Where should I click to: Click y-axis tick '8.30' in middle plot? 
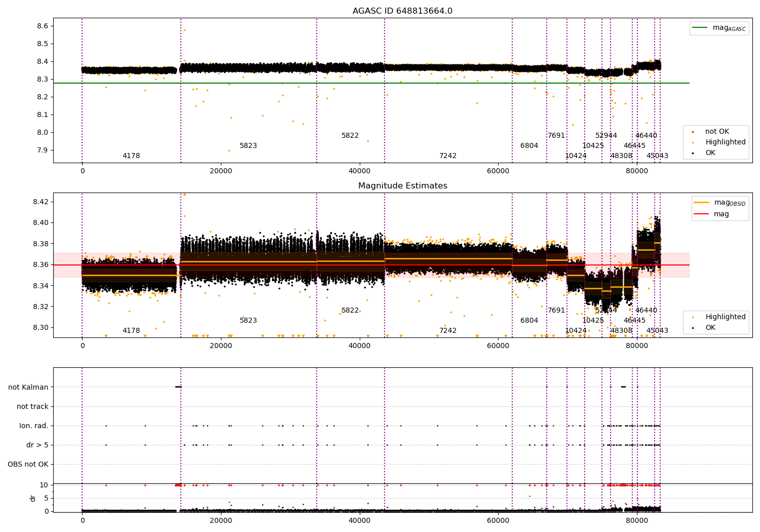(40, 327)
